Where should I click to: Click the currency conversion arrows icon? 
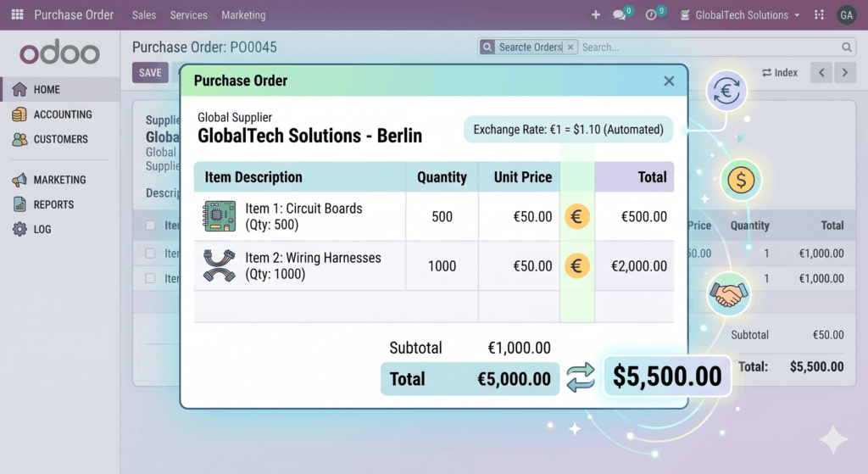tap(580, 377)
